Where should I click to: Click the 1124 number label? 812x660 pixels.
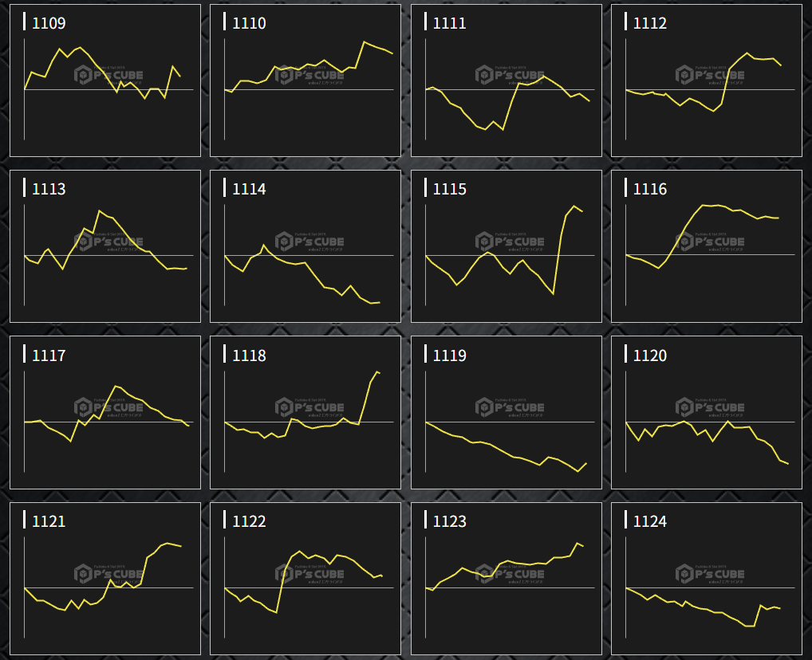pos(650,521)
